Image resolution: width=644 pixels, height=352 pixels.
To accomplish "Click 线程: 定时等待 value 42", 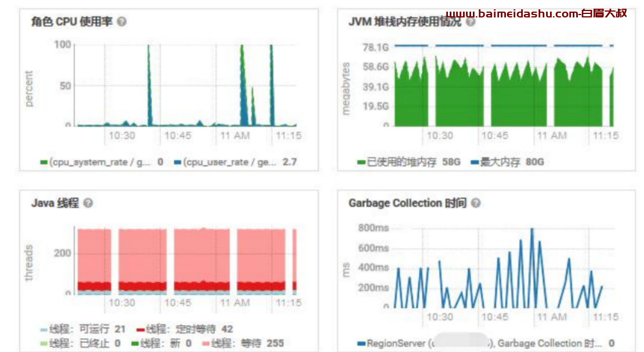I will coord(227,329).
